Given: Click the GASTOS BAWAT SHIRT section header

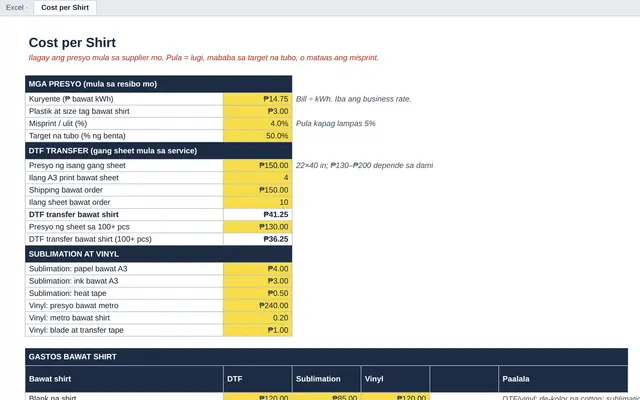Looking at the screenshot, I should [x=326, y=357].
